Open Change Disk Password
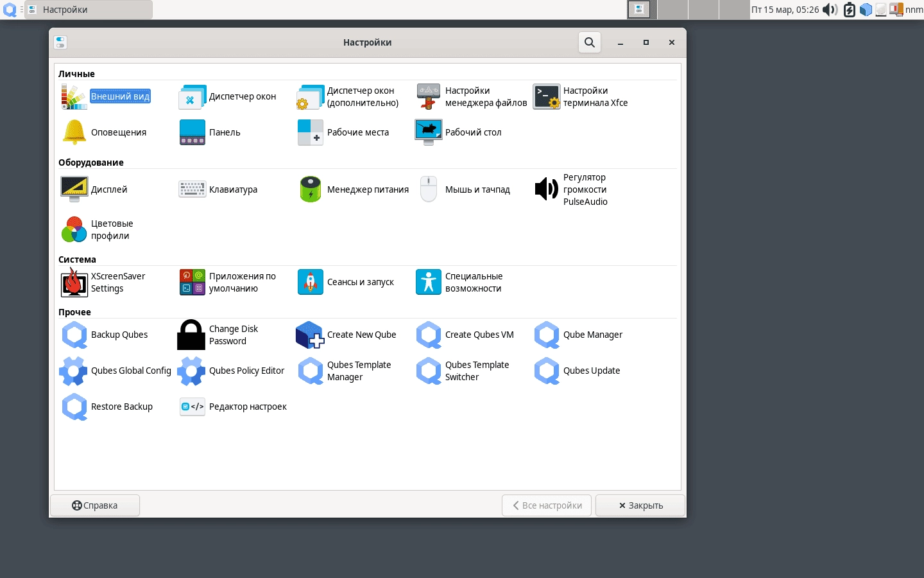The height and width of the screenshot is (578, 924). pyautogui.click(x=218, y=335)
